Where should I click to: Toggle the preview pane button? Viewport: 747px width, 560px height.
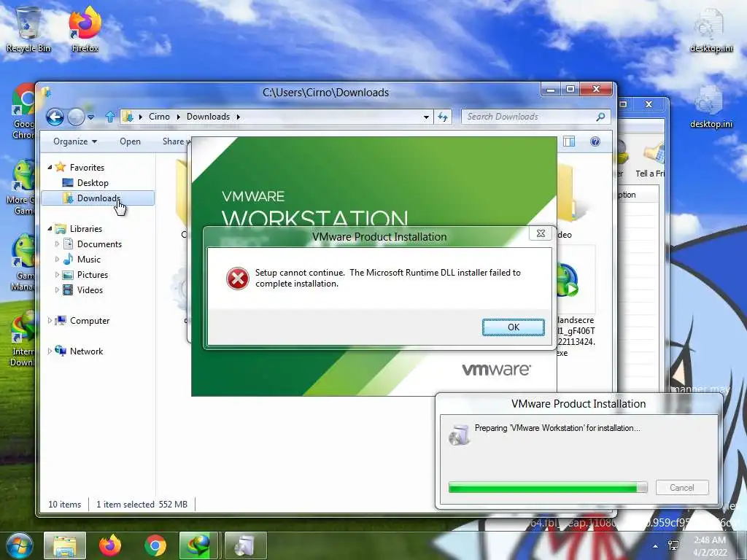[569, 141]
